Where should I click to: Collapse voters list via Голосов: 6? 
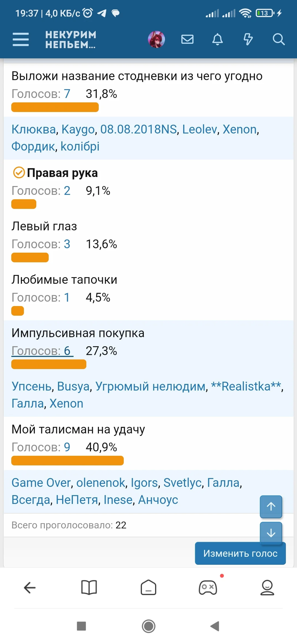[x=42, y=351]
